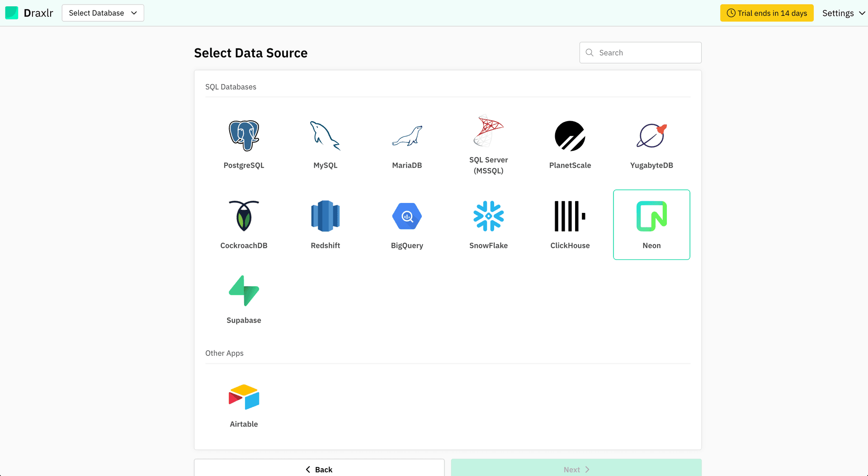Select the Amazon Redshift icon

325,216
